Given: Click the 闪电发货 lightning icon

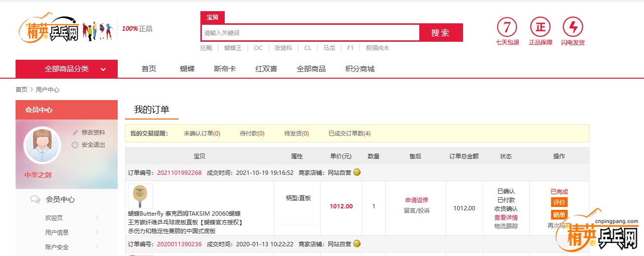Looking at the screenshot, I should (x=572, y=27).
